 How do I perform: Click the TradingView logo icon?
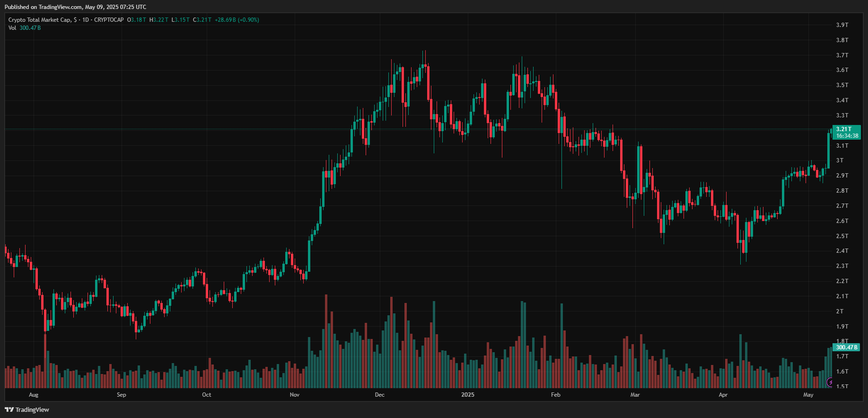(x=9, y=409)
